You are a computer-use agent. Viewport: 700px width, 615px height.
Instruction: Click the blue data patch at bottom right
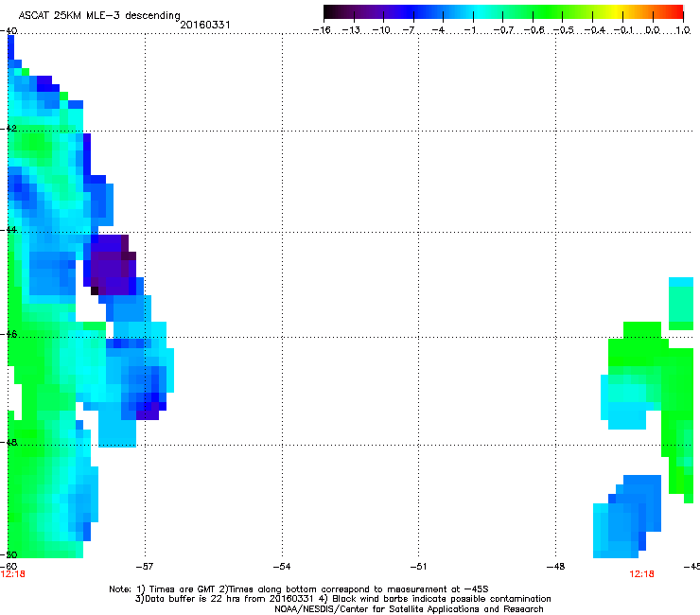[x=625, y=518]
